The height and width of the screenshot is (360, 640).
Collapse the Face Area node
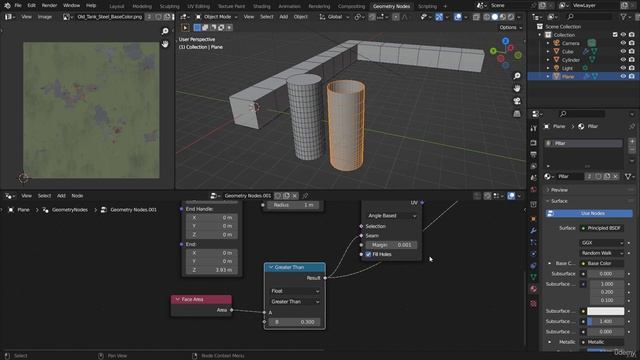[x=178, y=300]
